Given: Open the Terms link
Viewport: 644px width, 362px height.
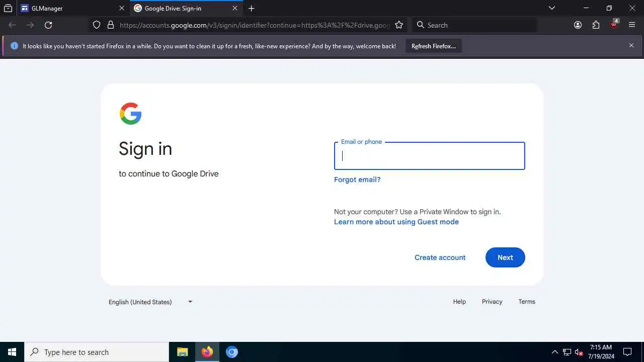Looking at the screenshot, I should [x=527, y=302].
